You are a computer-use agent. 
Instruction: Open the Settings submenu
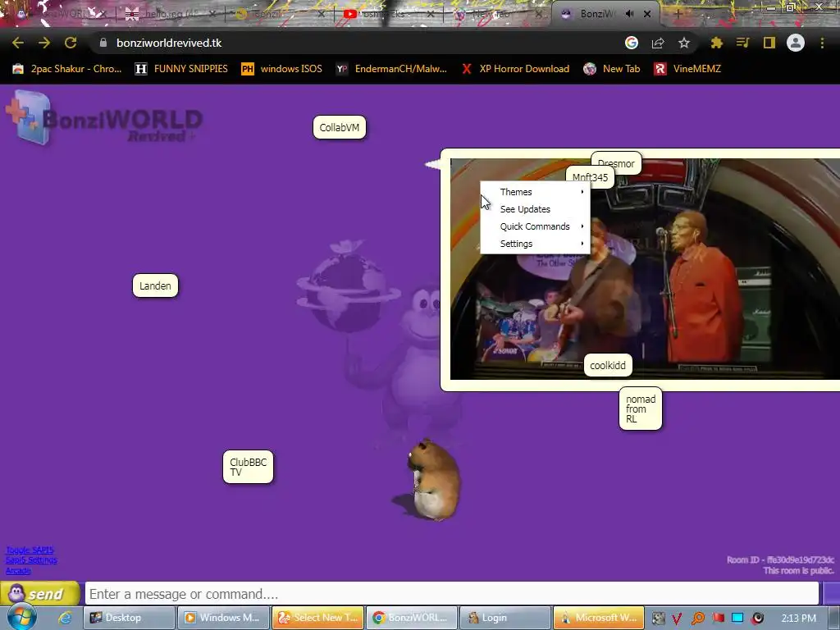[535, 243]
